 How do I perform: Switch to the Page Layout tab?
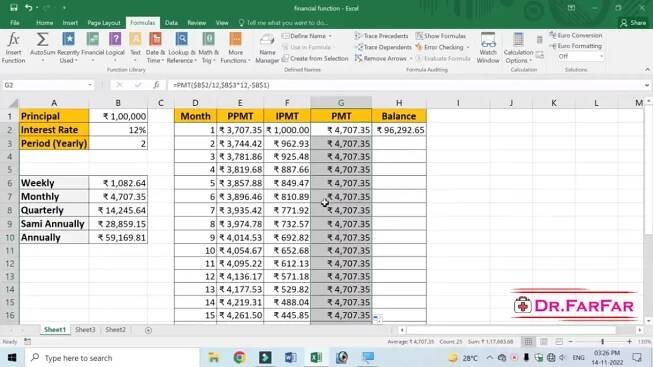tap(104, 23)
